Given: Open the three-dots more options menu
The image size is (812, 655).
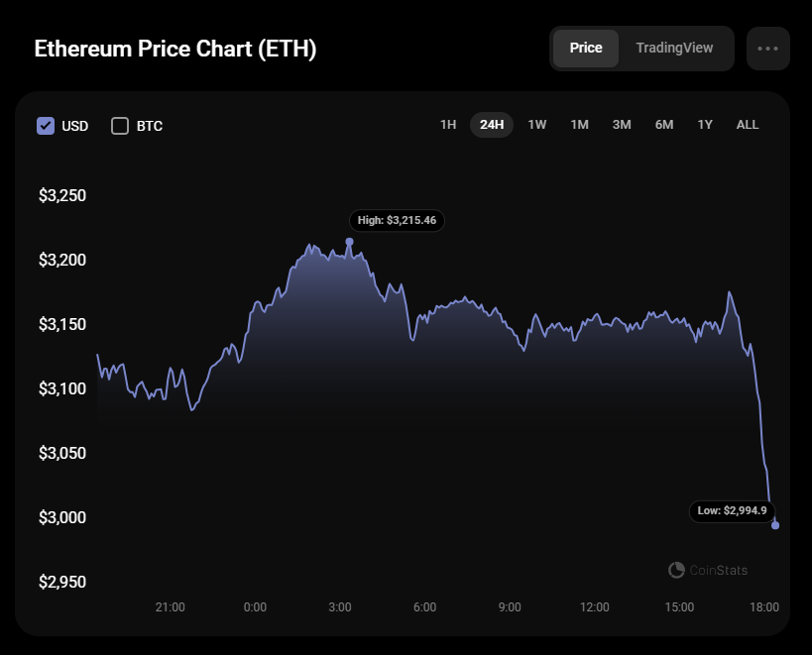Looking at the screenshot, I should click(x=767, y=49).
